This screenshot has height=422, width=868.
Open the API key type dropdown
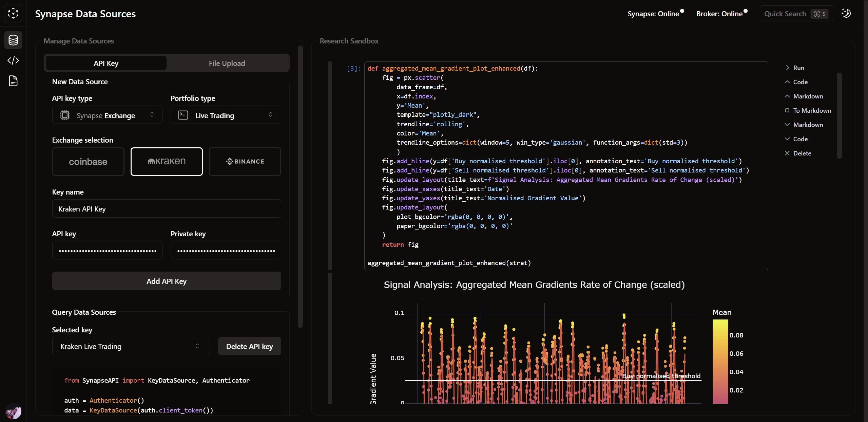pyautogui.click(x=107, y=115)
